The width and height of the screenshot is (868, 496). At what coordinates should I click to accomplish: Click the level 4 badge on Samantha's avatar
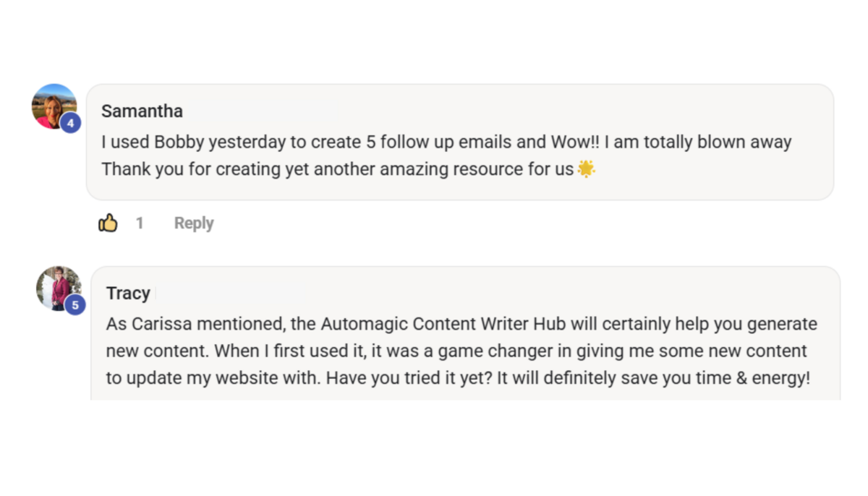pyautogui.click(x=70, y=124)
